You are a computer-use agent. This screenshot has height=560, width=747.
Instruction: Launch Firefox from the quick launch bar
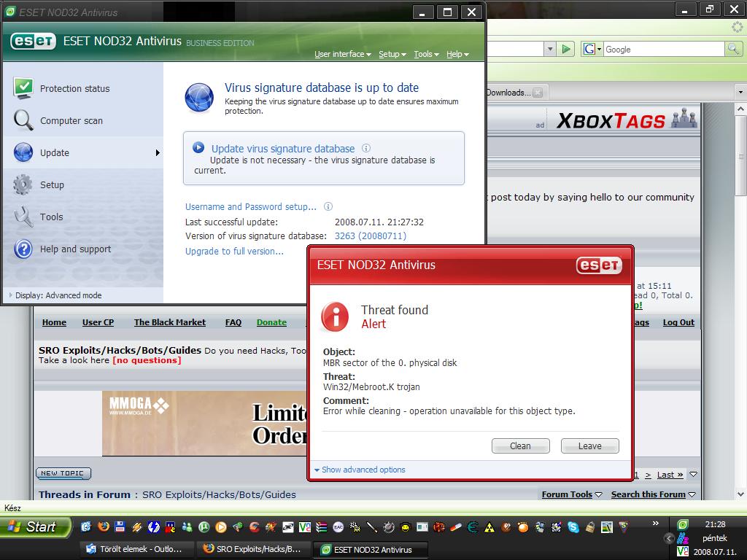tap(104, 526)
